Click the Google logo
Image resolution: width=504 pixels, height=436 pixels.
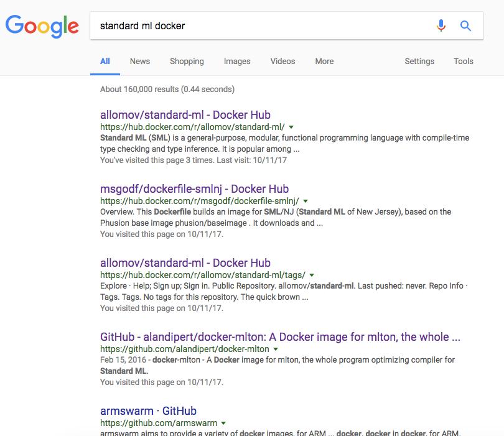click(x=42, y=26)
